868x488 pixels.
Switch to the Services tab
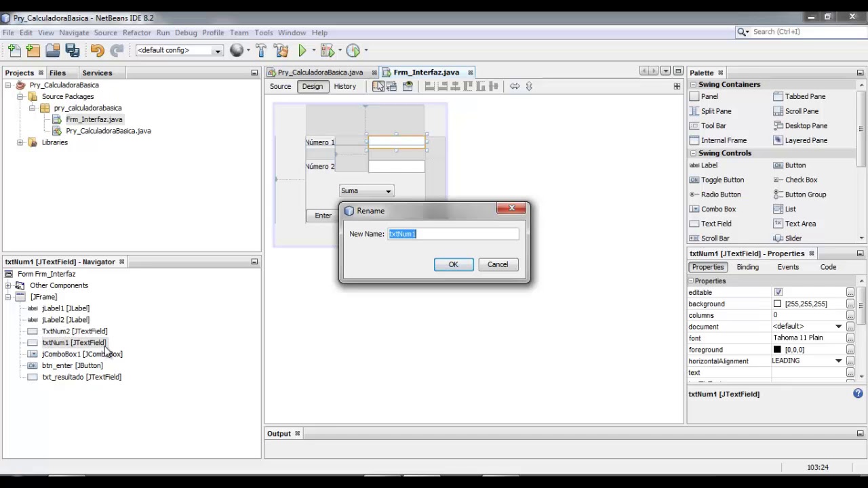click(x=97, y=73)
